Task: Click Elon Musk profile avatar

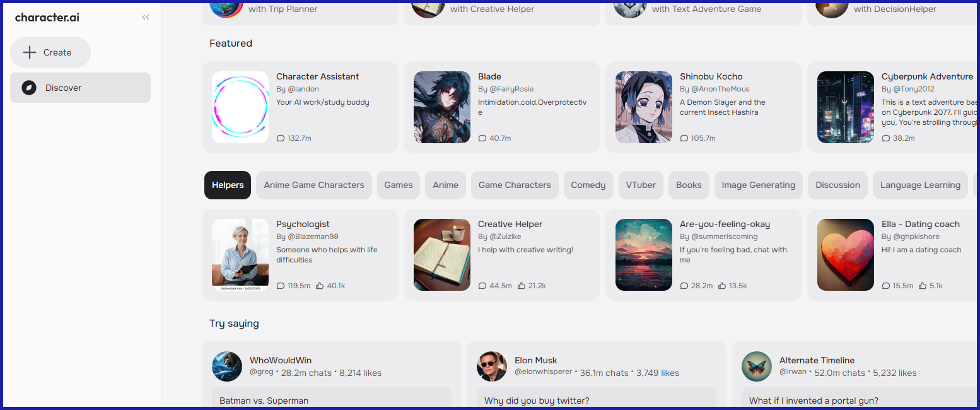Action: (492, 366)
